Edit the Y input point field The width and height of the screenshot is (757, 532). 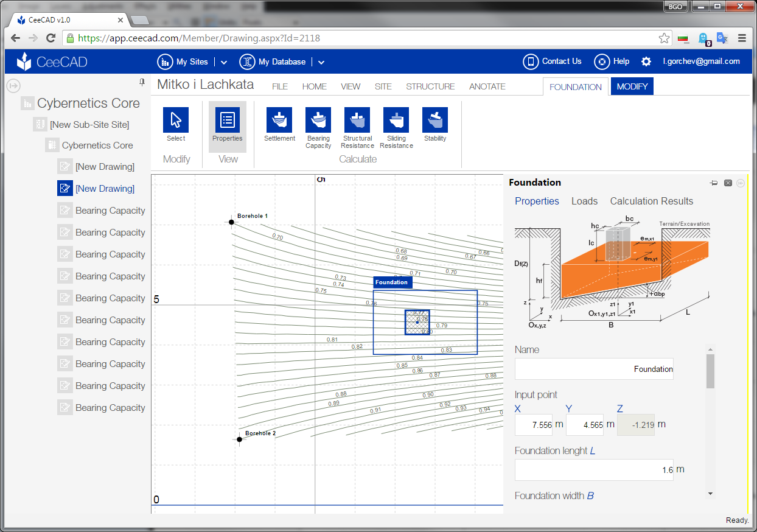584,425
